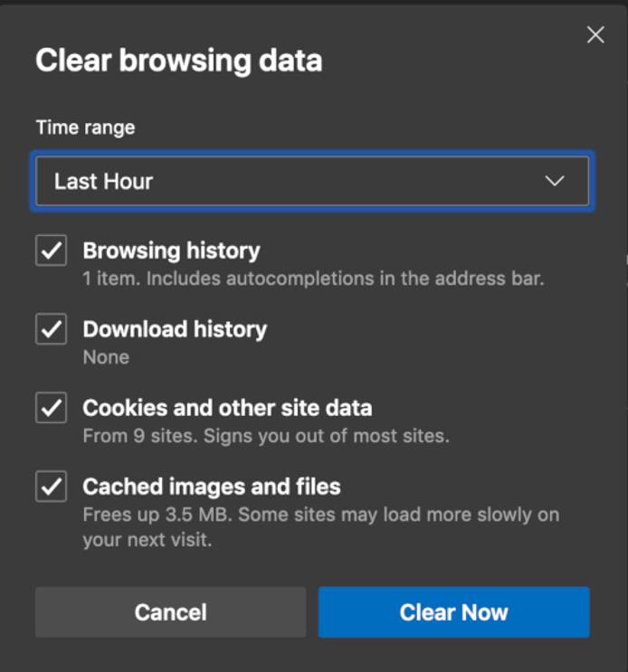Click the From 9 sites description
This screenshot has height=672, width=628.
265,436
